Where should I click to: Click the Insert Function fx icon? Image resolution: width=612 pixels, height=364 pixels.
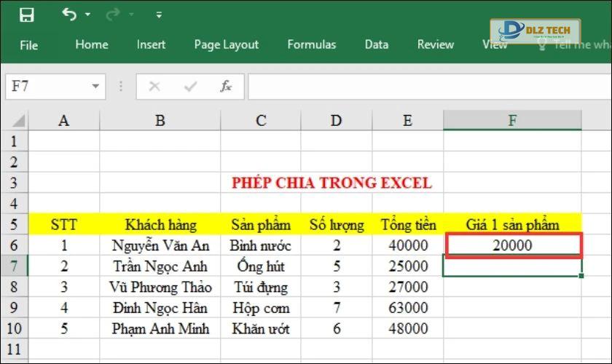[226, 86]
